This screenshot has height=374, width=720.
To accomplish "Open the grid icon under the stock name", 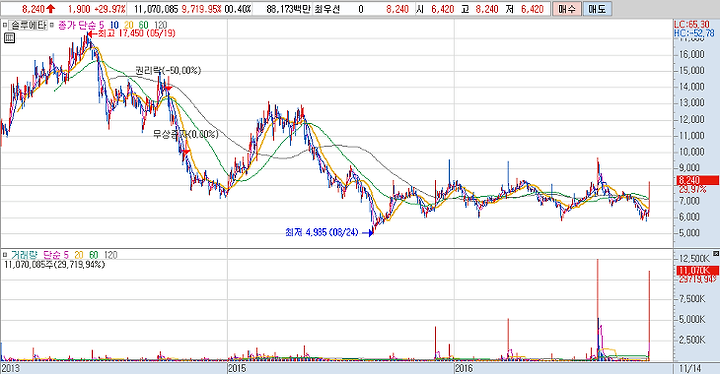I will click(x=9, y=38).
